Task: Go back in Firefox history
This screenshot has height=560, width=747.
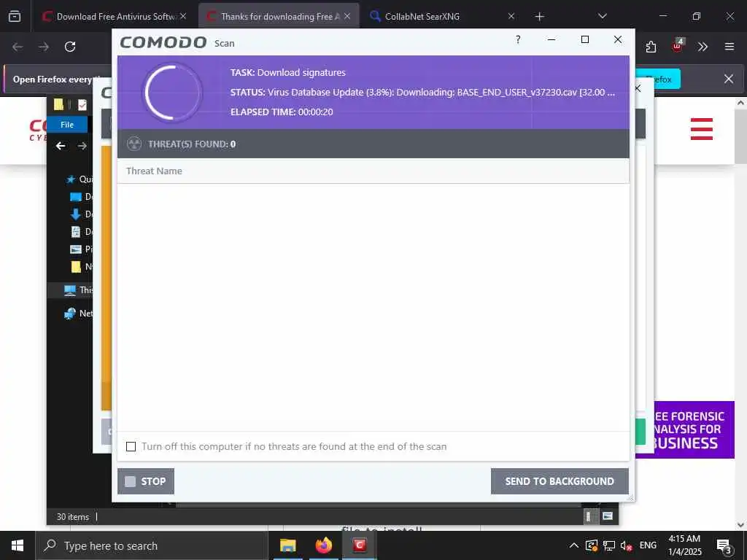Action: pyautogui.click(x=18, y=47)
